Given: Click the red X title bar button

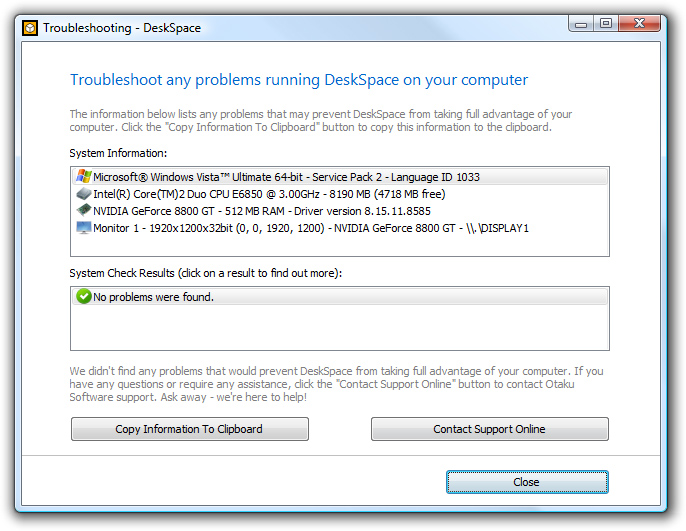Looking at the screenshot, I should [x=639, y=24].
